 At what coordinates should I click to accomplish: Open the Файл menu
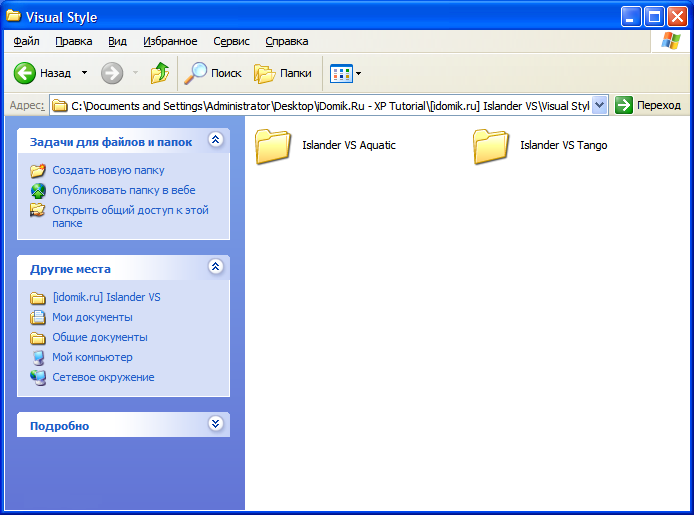27,41
